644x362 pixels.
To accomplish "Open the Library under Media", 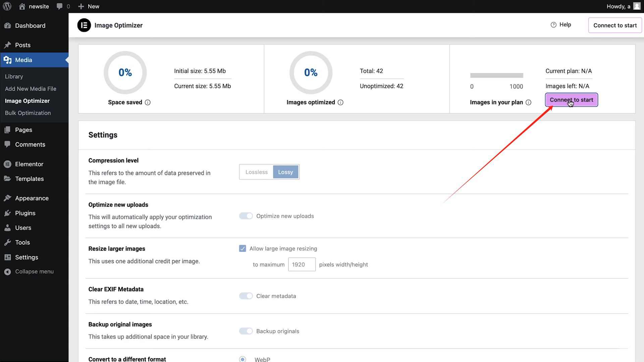I will tap(14, 76).
